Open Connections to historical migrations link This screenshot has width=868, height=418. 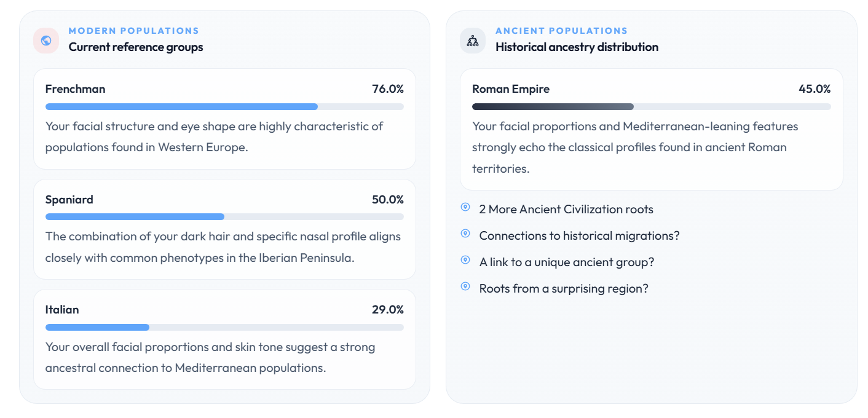coord(579,236)
